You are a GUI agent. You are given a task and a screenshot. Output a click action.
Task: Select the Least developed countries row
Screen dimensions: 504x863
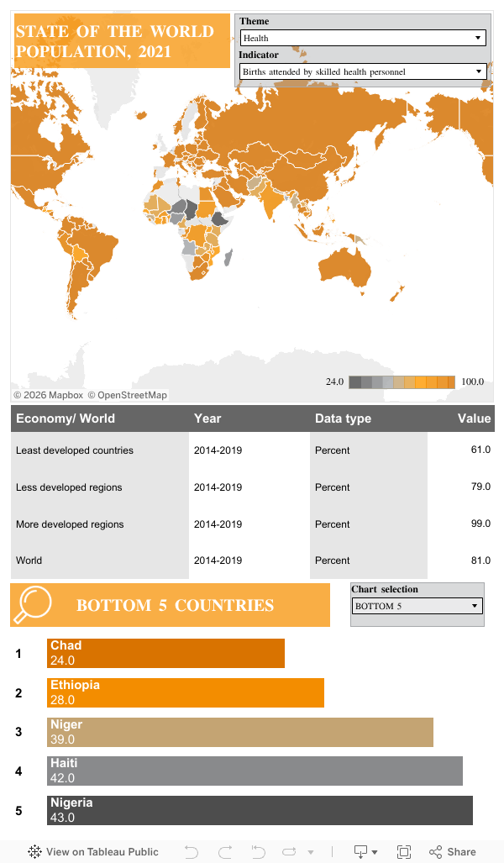pyautogui.click(x=75, y=450)
